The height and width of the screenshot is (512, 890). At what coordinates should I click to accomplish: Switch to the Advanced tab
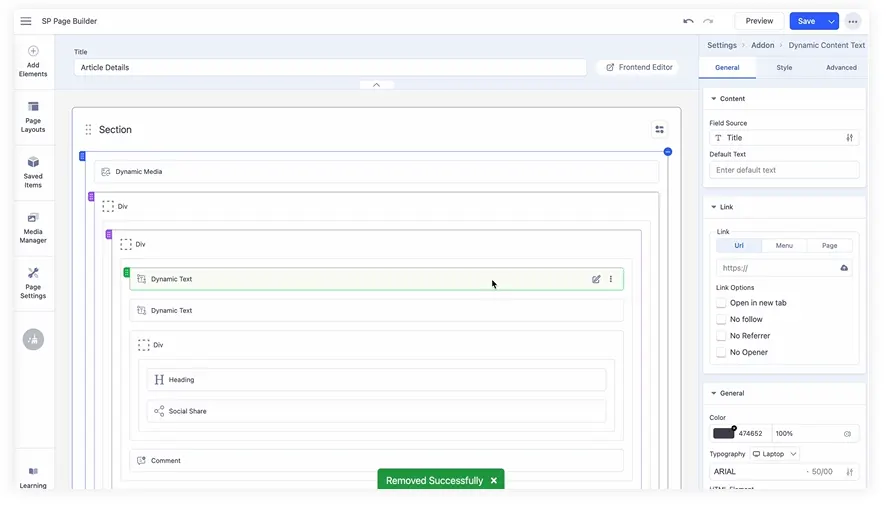pos(840,68)
